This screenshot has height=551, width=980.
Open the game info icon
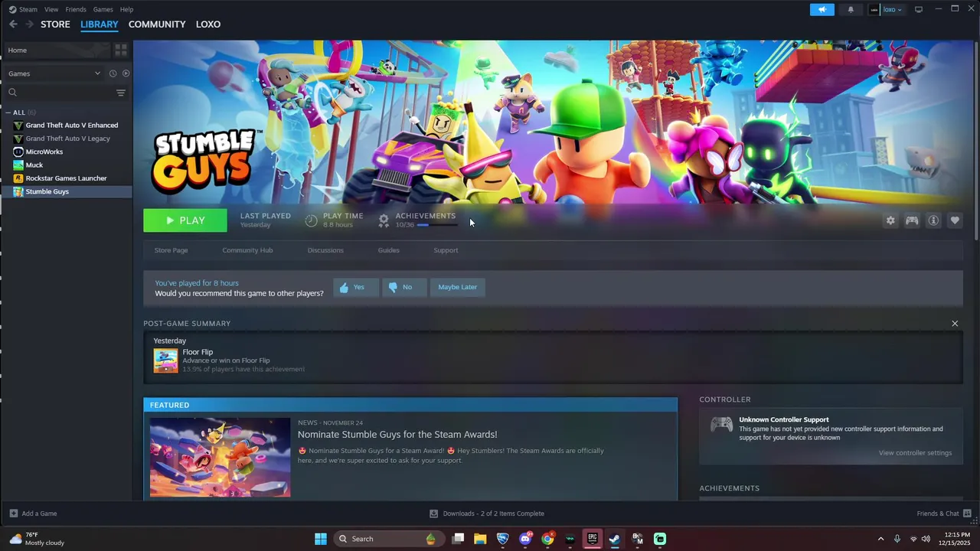coord(933,220)
